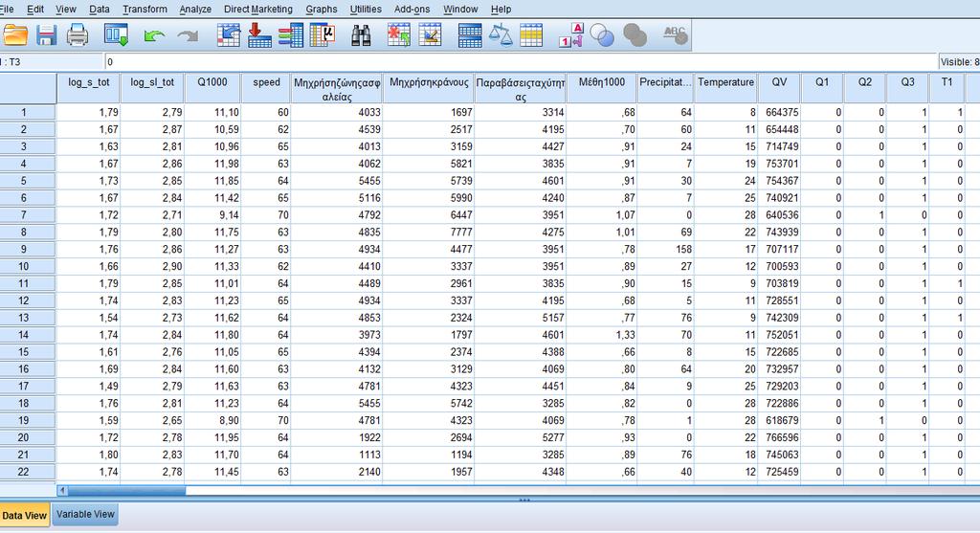Click the Insert cases icon
The width and height of the screenshot is (980, 533).
pyautogui.click(x=399, y=35)
